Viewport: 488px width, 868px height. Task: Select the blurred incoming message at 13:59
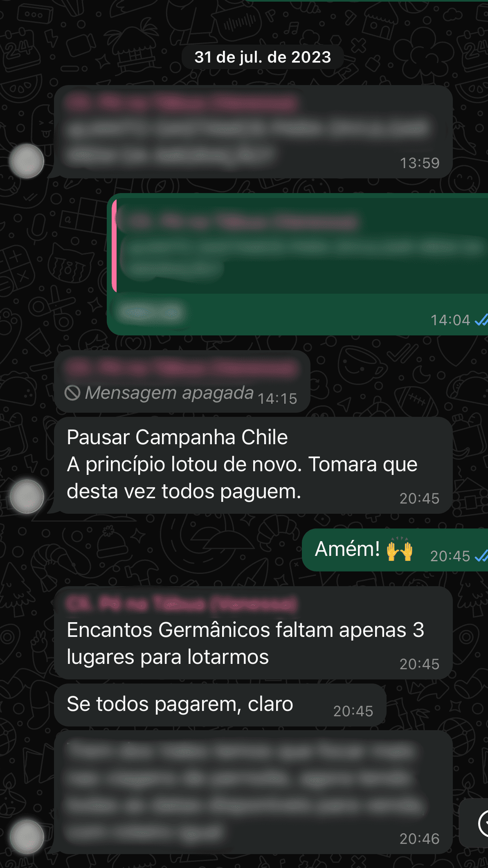(253, 132)
